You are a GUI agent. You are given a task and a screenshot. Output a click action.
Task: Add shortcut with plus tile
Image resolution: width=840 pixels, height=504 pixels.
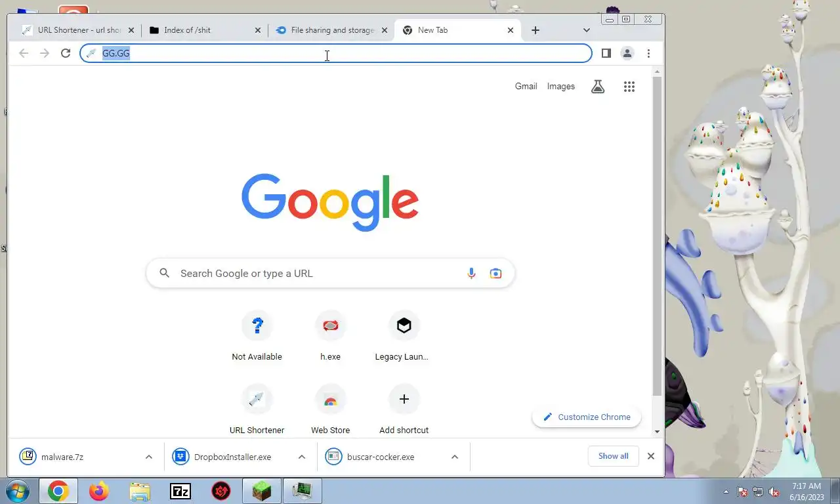[x=404, y=399]
